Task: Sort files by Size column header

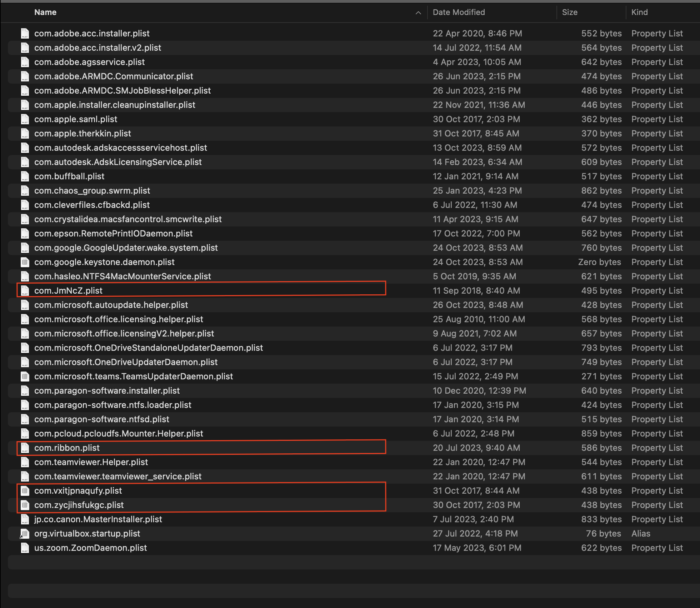Action: pos(569,12)
